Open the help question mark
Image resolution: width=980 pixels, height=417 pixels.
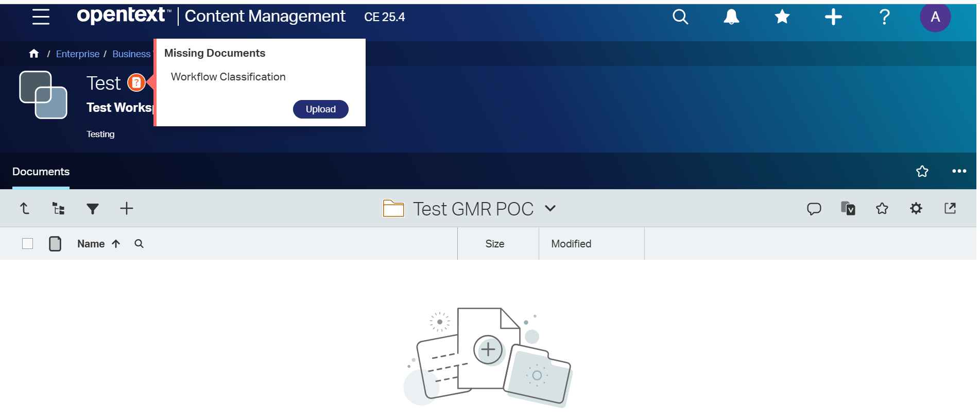(x=885, y=17)
